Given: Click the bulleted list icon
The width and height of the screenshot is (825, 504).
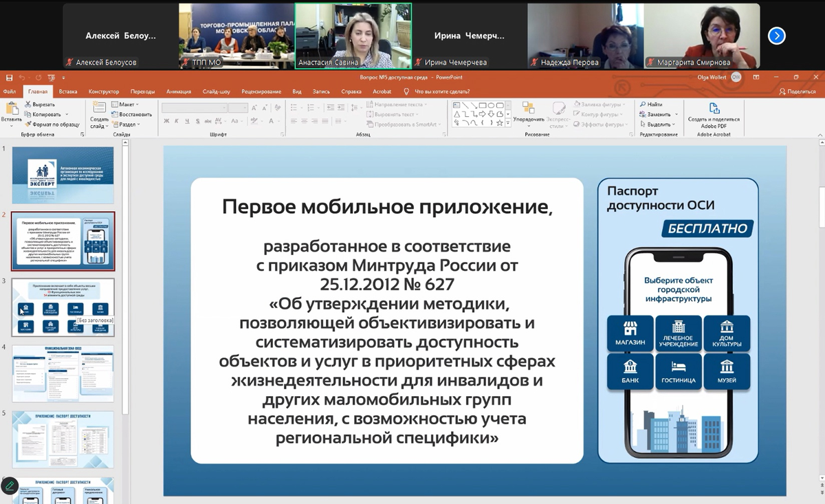Looking at the screenshot, I should [295, 108].
